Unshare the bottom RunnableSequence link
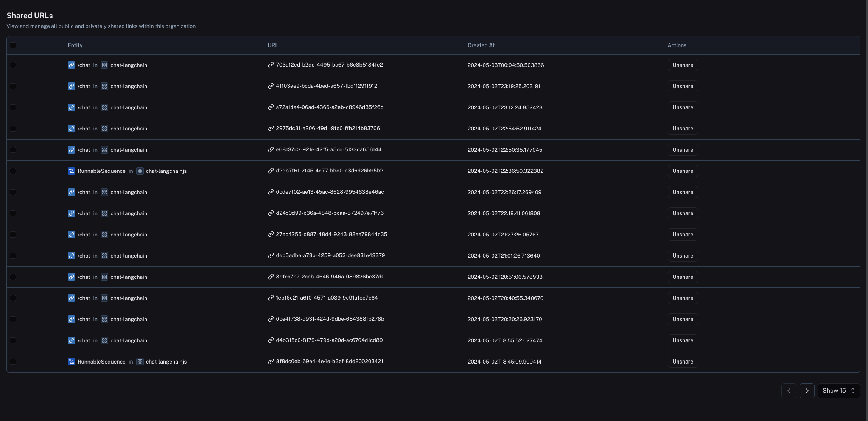Screen dimensions: 868x421 coord(683,361)
